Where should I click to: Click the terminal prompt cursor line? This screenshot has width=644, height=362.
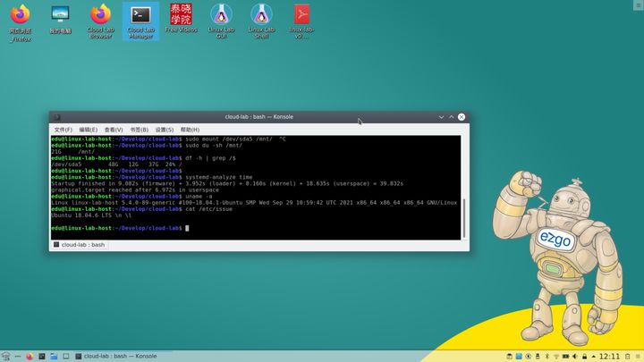coord(120,228)
